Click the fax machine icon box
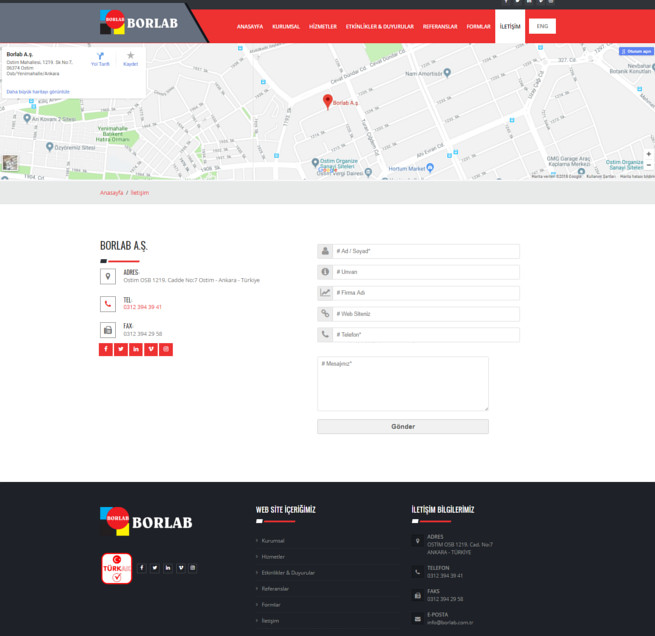Image resolution: width=655 pixels, height=636 pixels. [108, 330]
